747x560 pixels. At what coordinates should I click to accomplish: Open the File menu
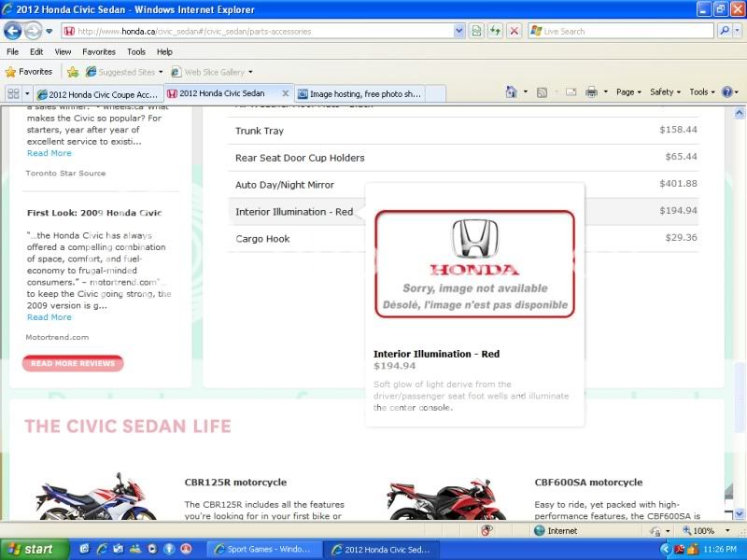(13, 52)
